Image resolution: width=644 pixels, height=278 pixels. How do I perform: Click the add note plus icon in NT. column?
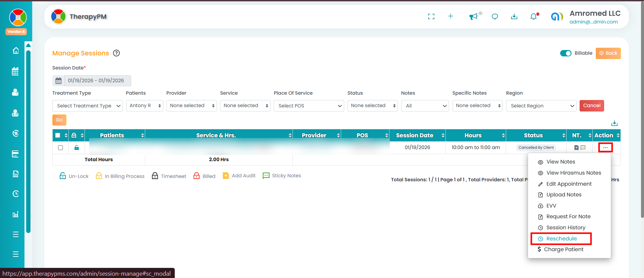click(x=577, y=147)
